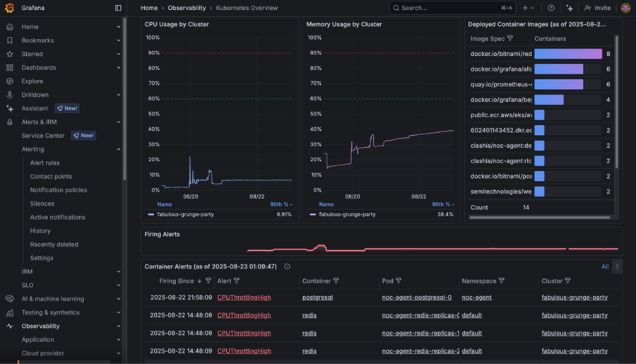Collapse the Alerts & IRM section chevron
This screenshot has height=364, width=636.
[x=119, y=122]
